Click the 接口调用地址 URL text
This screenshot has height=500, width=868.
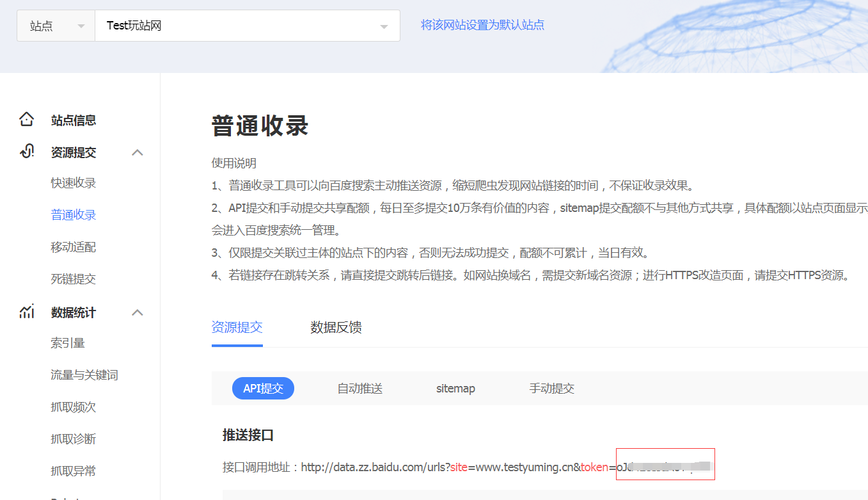tap(468, 467)
